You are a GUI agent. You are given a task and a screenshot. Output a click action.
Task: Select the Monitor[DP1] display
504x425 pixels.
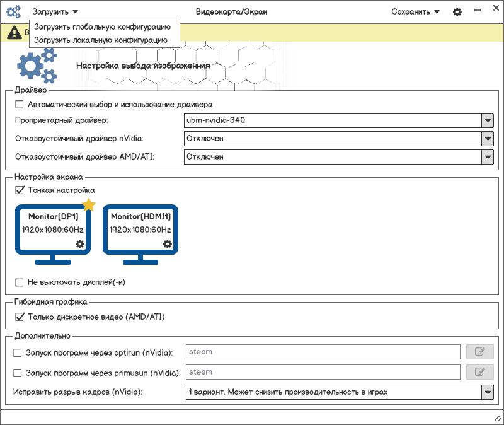[53, 234]
